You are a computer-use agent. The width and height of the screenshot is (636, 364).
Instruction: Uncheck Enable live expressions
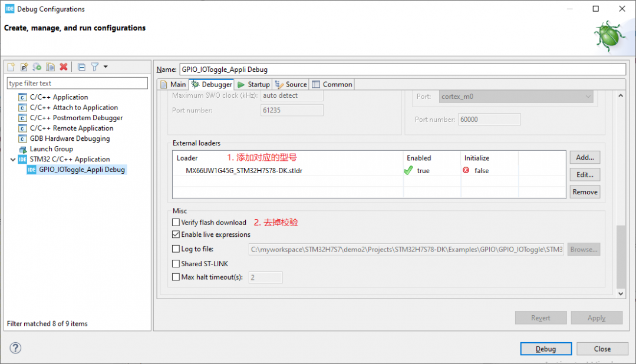(176, 234)
